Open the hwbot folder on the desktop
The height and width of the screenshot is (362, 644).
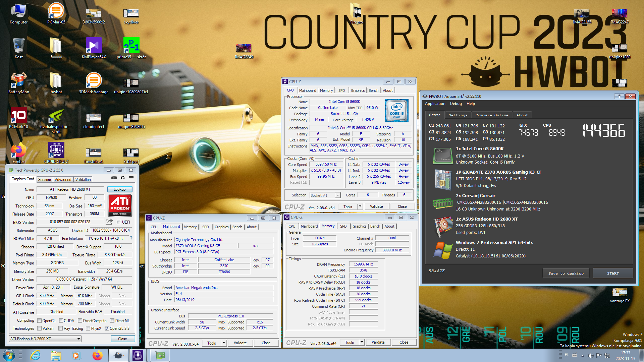pos(56,83)
